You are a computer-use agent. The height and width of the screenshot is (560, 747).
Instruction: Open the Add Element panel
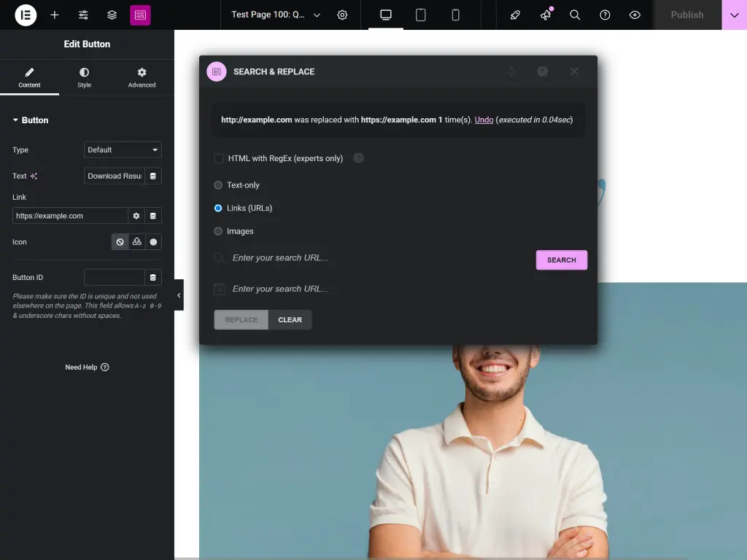point(55,15)
